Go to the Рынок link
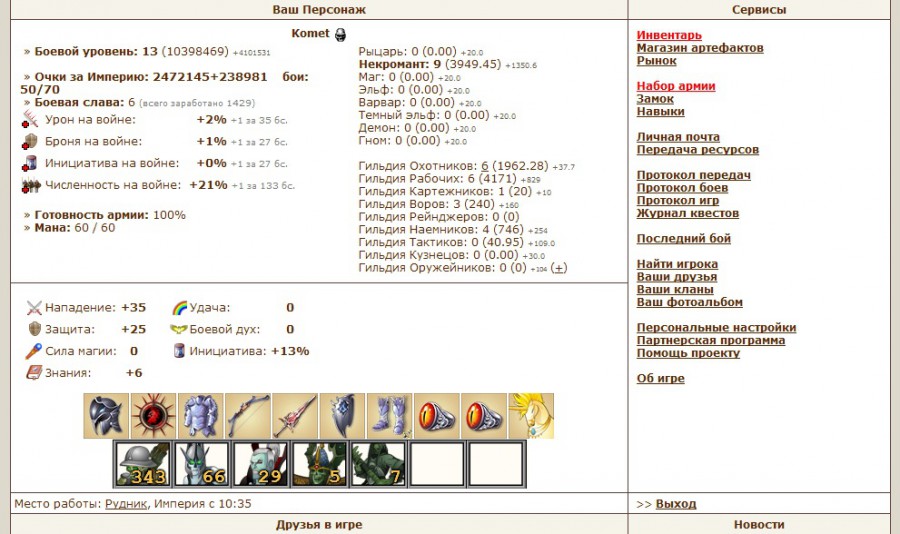 [657, 60]
